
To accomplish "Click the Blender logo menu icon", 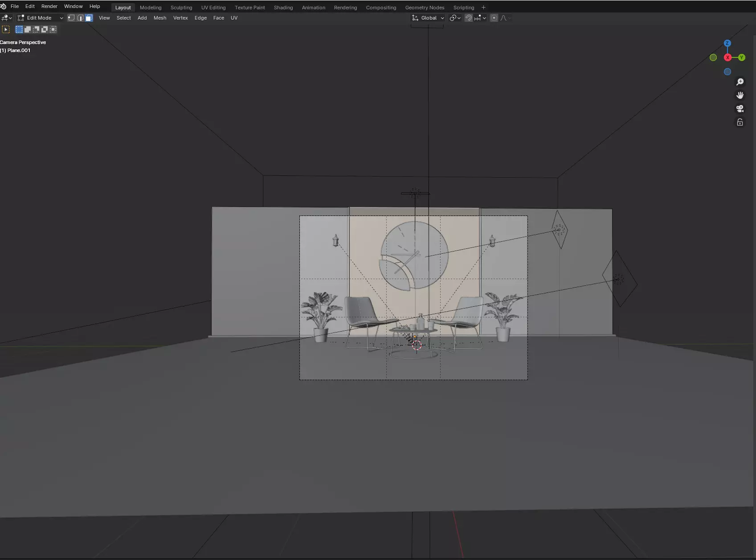I will (3, 6).
